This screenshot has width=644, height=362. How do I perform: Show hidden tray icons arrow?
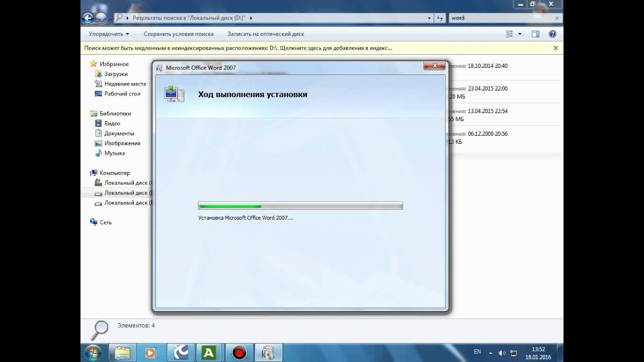(x=490, y=352)
